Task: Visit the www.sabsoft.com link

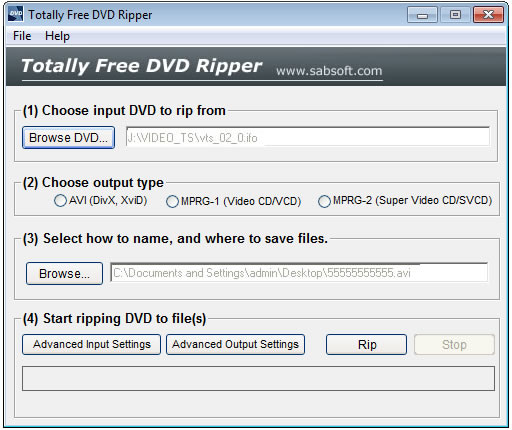Action: coord(329,71)
